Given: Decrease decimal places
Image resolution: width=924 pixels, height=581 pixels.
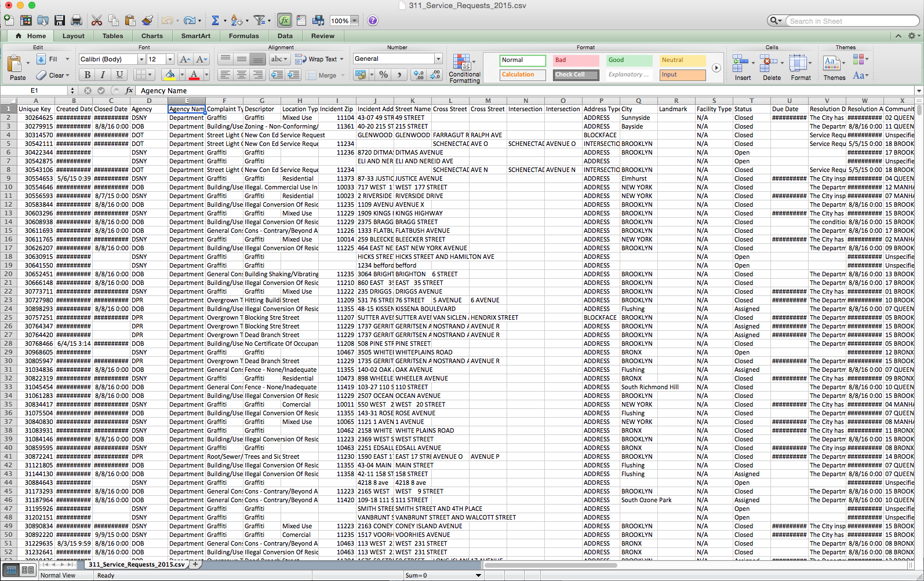Looking at the screenshot, I should point(435,75).
